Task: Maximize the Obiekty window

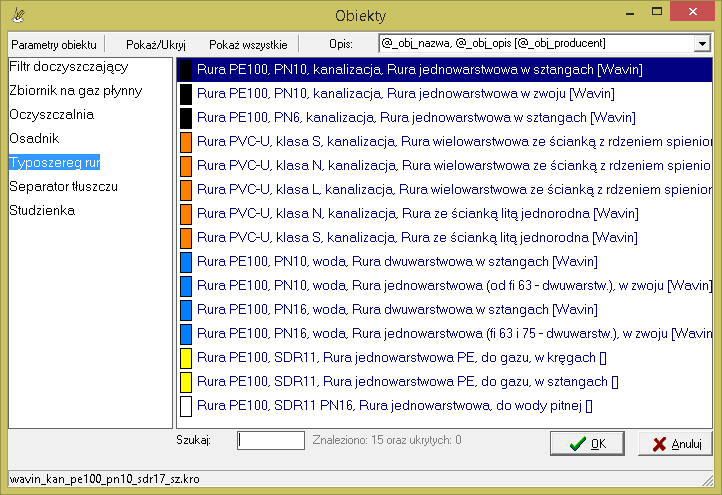Action: click(x=657, y=12)
